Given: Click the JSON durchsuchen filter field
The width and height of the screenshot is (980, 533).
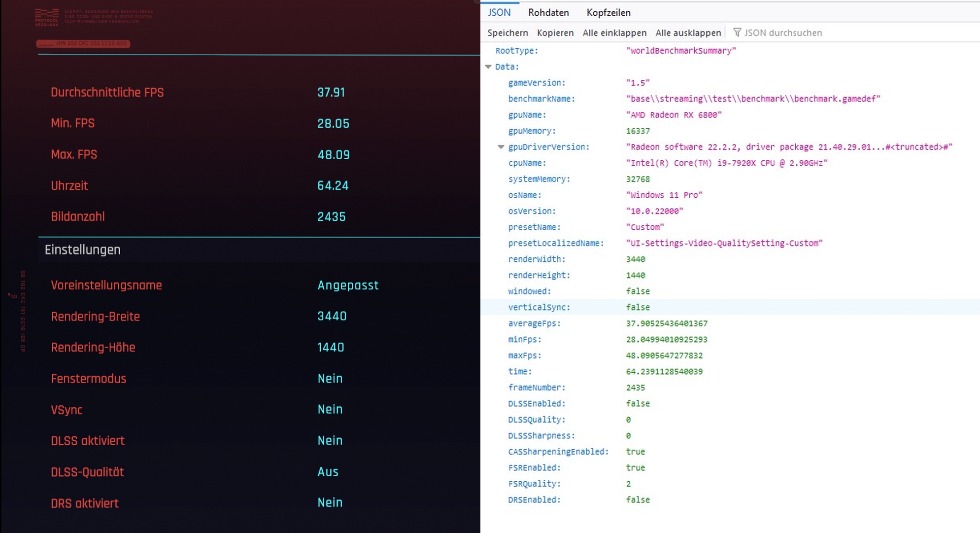Looking at the screenshot, I should click(x=782, y=33).
